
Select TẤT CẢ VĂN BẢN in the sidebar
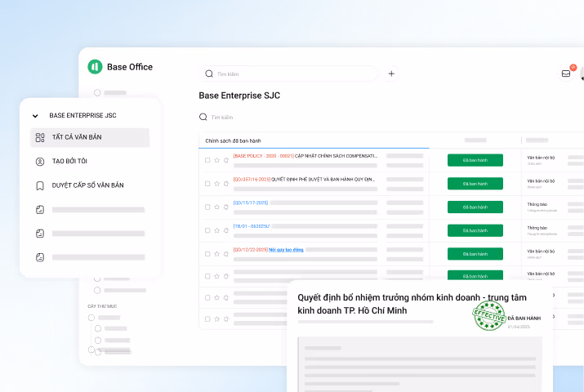pos(90,137)
